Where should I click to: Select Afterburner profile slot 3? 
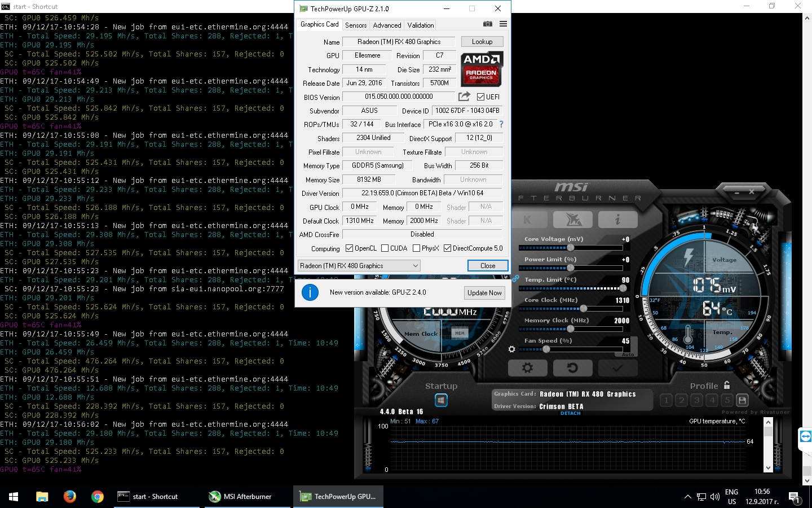[x=696, y=400]
